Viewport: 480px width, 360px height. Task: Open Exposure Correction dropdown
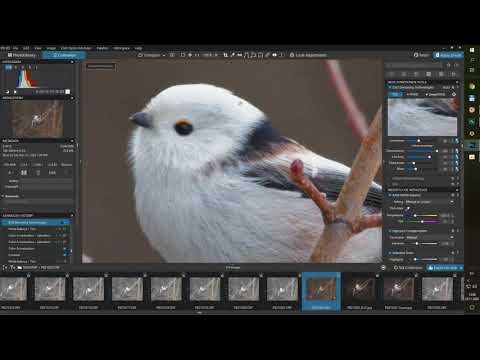430,237
